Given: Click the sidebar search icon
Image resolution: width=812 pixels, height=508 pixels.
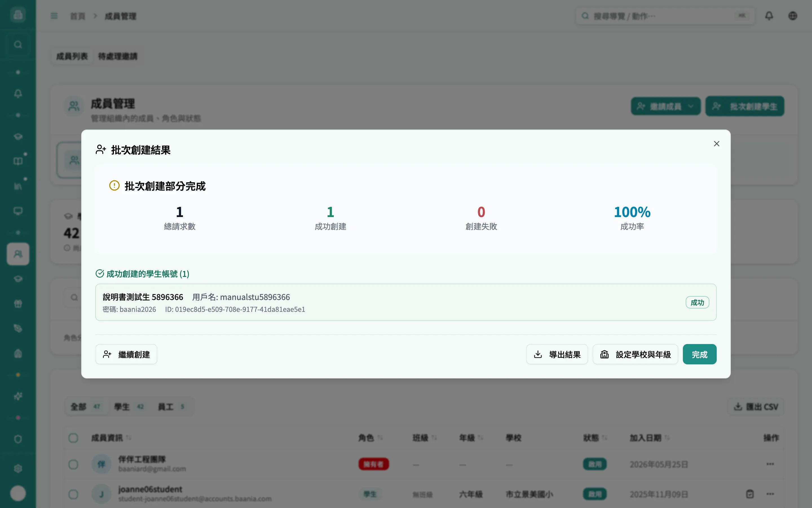Looking at the screenshot, I should [18, 44].
